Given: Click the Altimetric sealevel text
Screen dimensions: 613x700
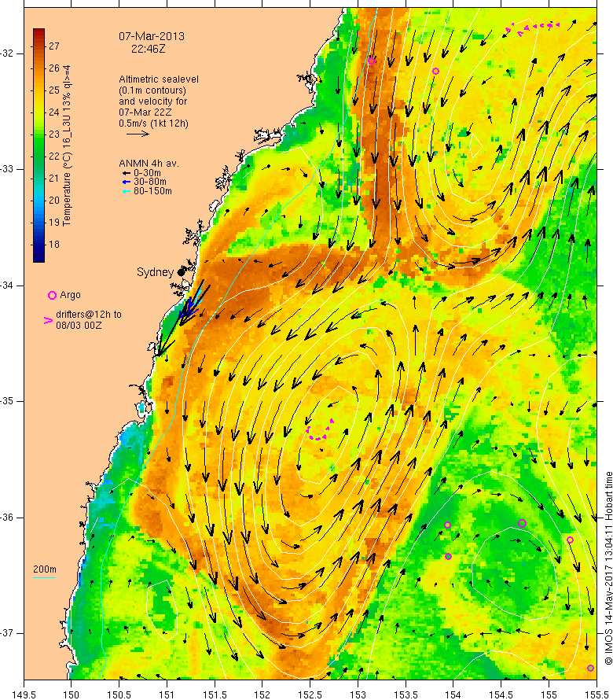Looking at the screenshot, I should [159, 79].
